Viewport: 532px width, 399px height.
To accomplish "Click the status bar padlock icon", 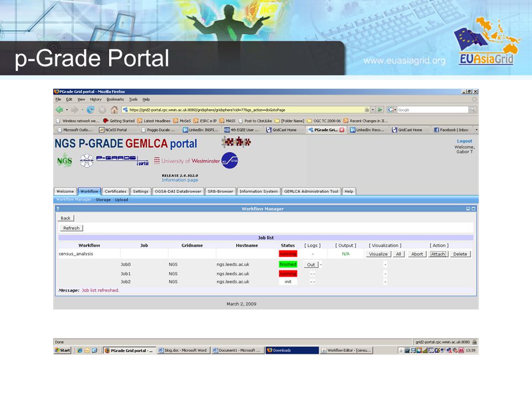I will [474, 342].
